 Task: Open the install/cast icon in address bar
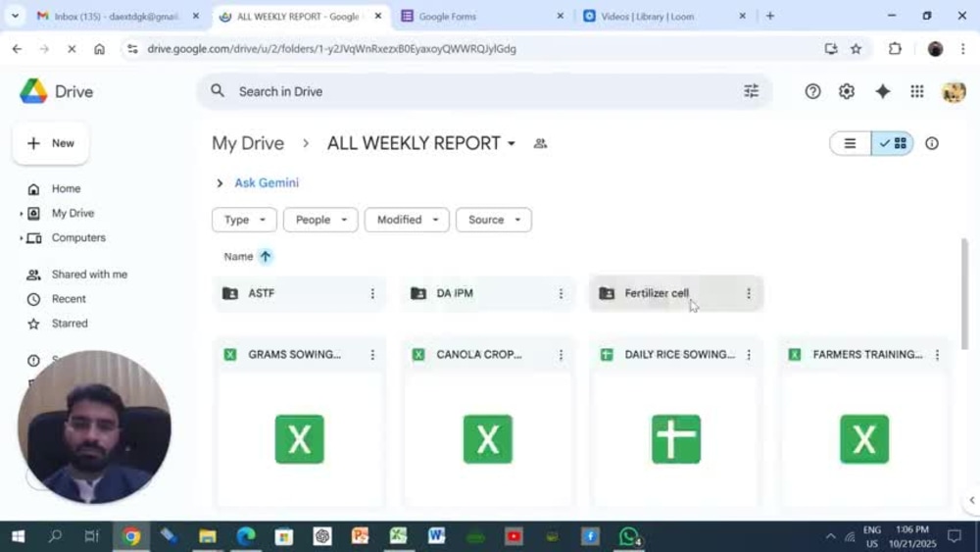pos(831,49)
